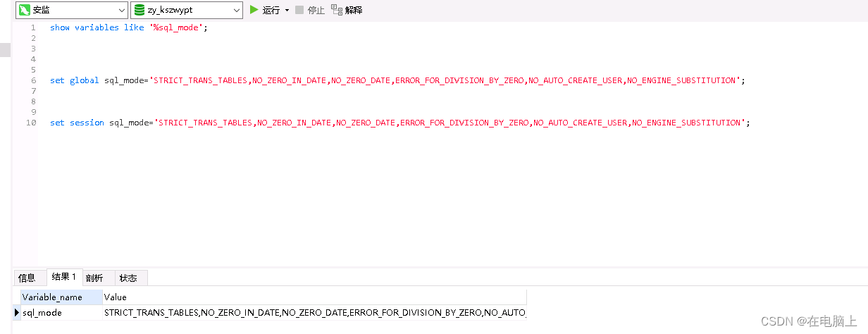868x334 pixels.
Task: Click the 'set global sql_mode' statement line
Action: pos(397,80)
